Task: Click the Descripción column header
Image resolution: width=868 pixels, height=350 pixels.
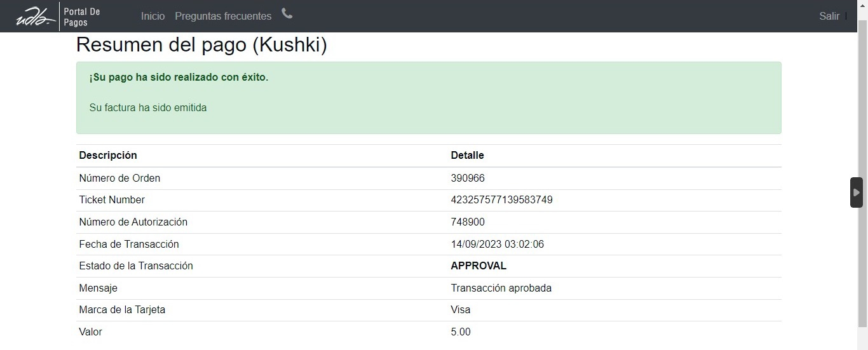Action: pyautogui.click(x=108, y=156)
